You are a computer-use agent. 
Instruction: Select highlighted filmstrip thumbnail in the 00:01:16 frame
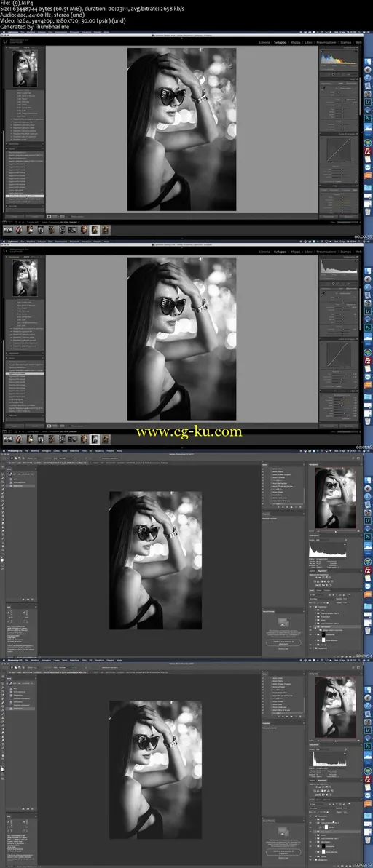tap(95, 439)
